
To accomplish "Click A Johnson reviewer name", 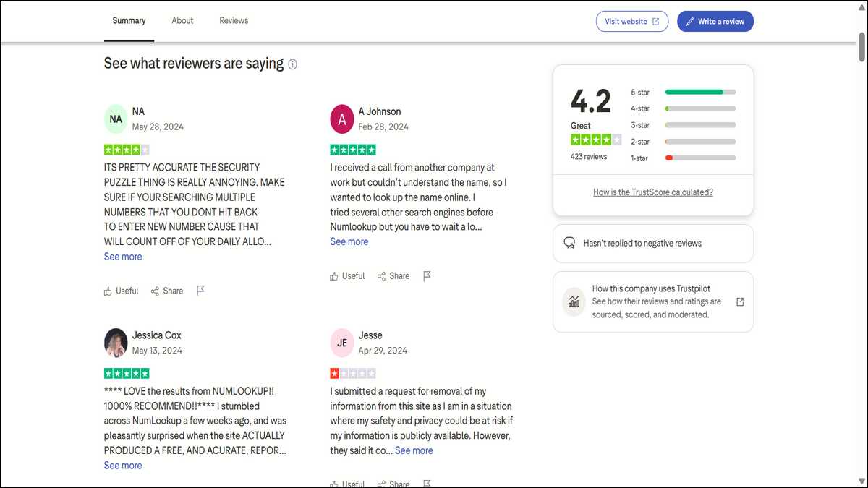I will coord(380,111).
